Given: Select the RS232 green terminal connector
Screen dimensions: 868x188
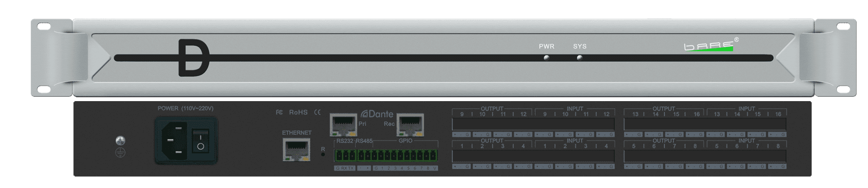Looking at the screenshot, I should pos(345,156).
